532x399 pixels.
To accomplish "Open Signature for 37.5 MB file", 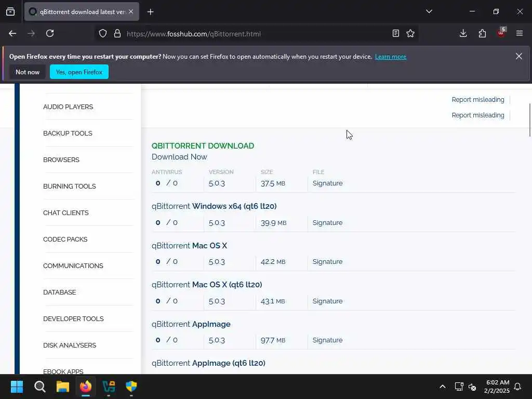I will tap(327, 183).
